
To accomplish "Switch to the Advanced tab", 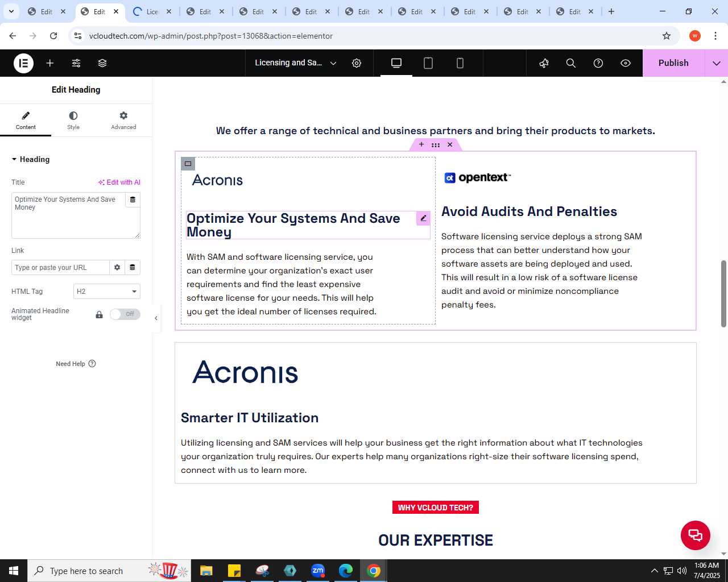I will point(123,120).
